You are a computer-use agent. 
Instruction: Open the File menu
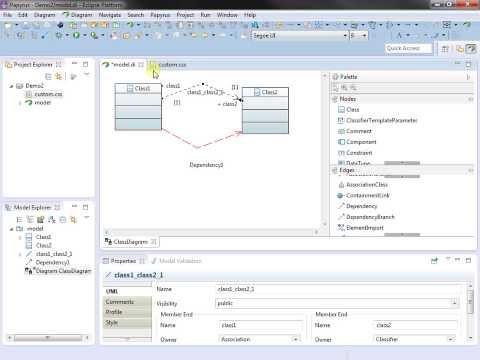[7, 15]
